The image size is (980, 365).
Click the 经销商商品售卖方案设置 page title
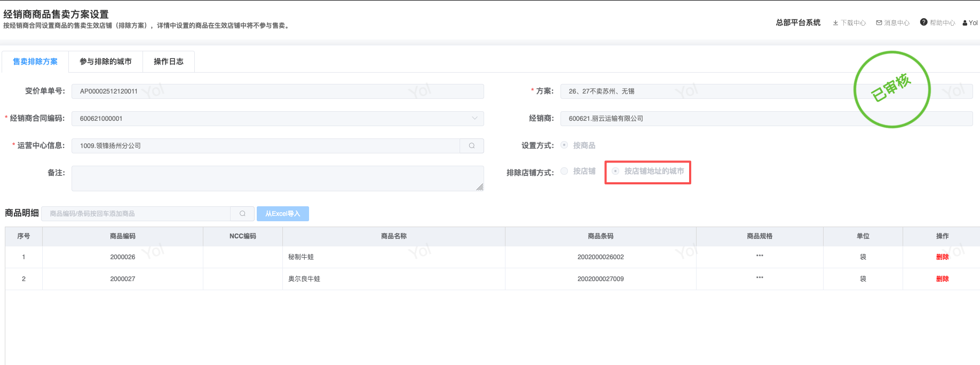56,14
